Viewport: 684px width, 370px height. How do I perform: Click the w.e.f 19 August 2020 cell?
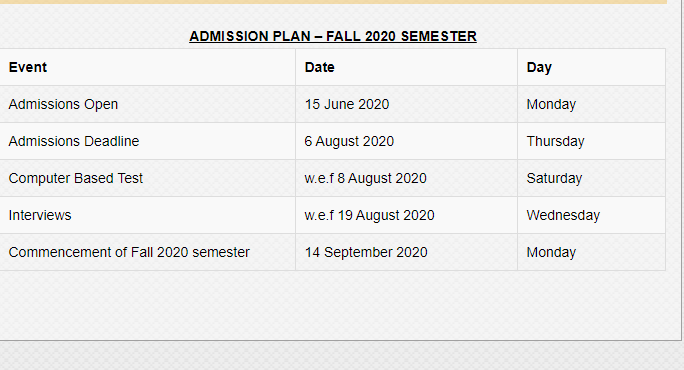407,215
